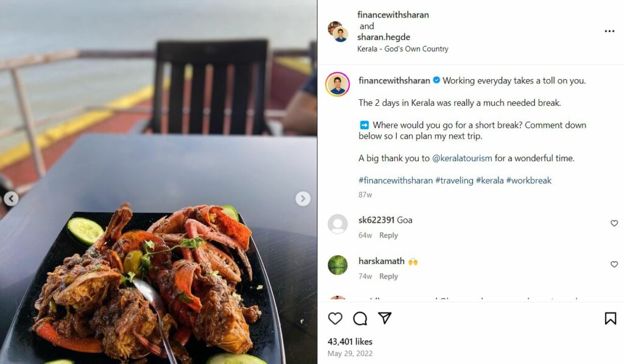
Task: Like sk622391's Goa comment
Action: [614, 223]
